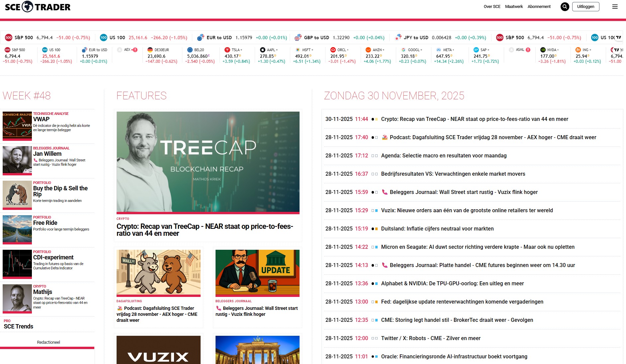Click the AMZN Amazon logo icon
Screen dimensions: 626x364
point(368,50)
